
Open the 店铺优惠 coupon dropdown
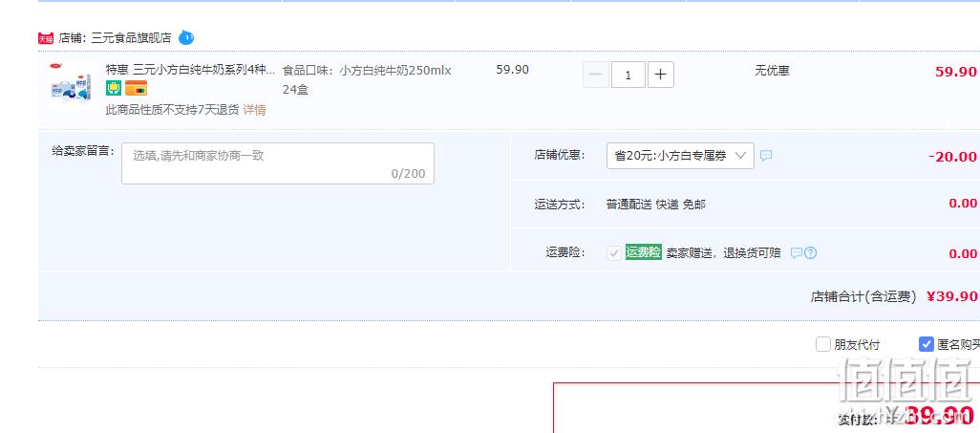tap(680, 156)
